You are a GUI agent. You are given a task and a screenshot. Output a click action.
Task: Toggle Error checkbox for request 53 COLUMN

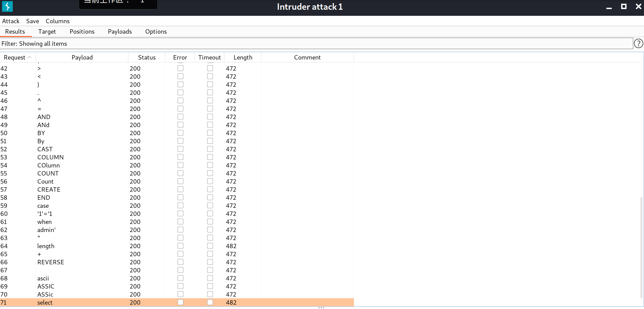coord(180,157)
